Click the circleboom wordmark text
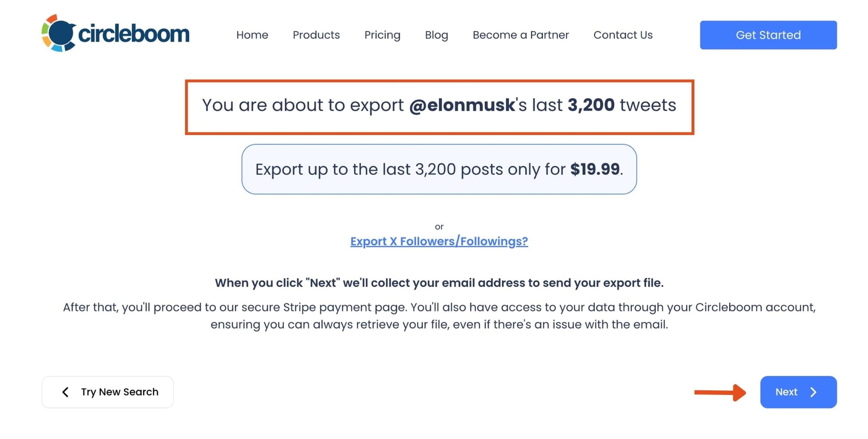 pyautogui.click(x=134, y=34)
